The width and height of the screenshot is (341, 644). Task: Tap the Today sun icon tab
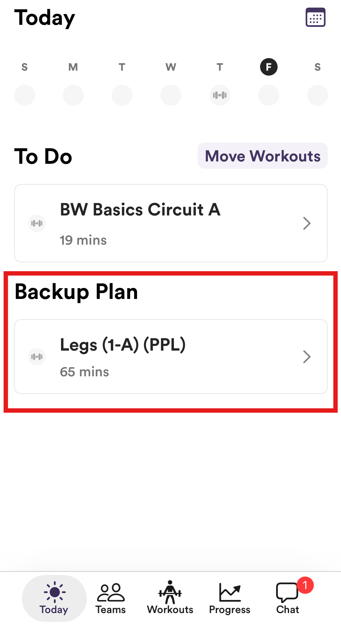(54, 598)
